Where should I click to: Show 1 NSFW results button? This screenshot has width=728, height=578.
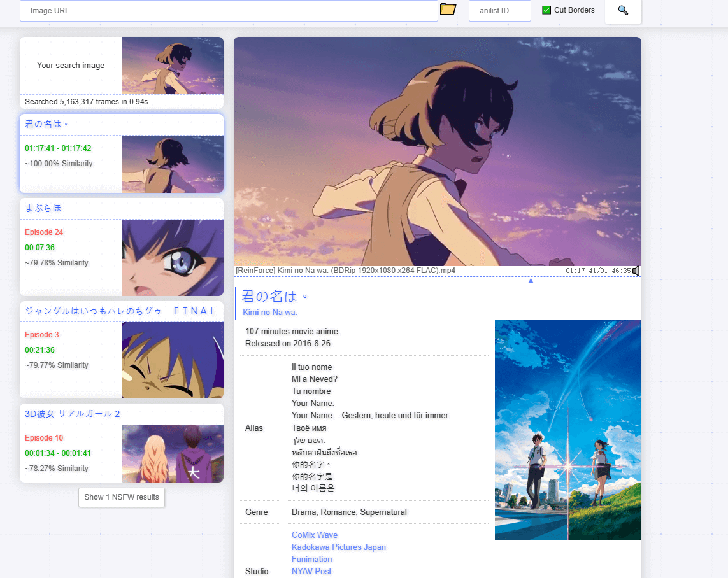122,497
